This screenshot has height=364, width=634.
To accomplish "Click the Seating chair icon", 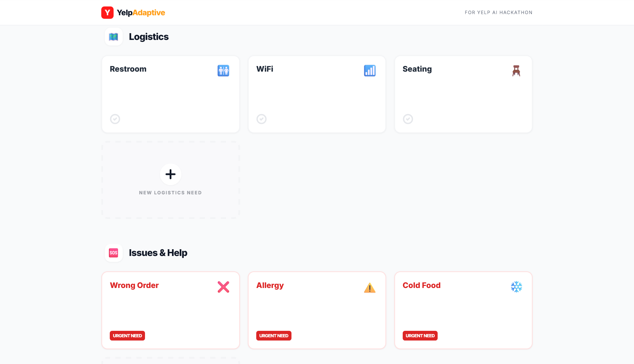I will click(516, 71).
